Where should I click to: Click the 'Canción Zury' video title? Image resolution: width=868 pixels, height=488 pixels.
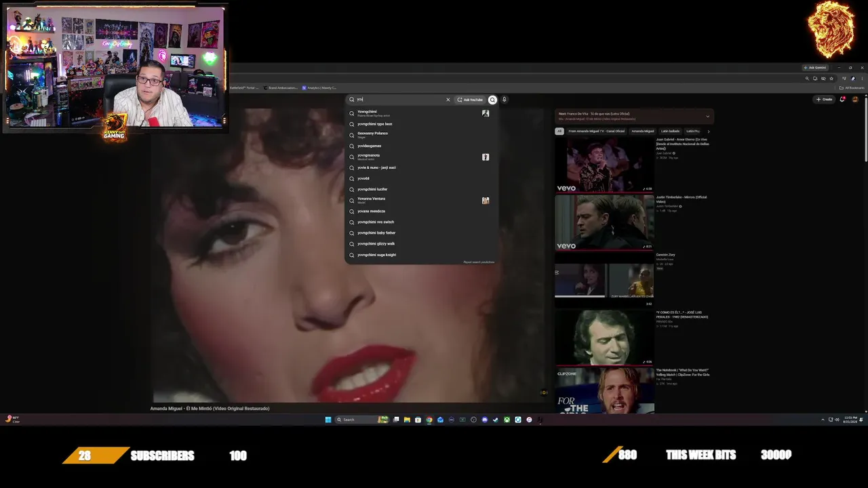coord(665,255)
